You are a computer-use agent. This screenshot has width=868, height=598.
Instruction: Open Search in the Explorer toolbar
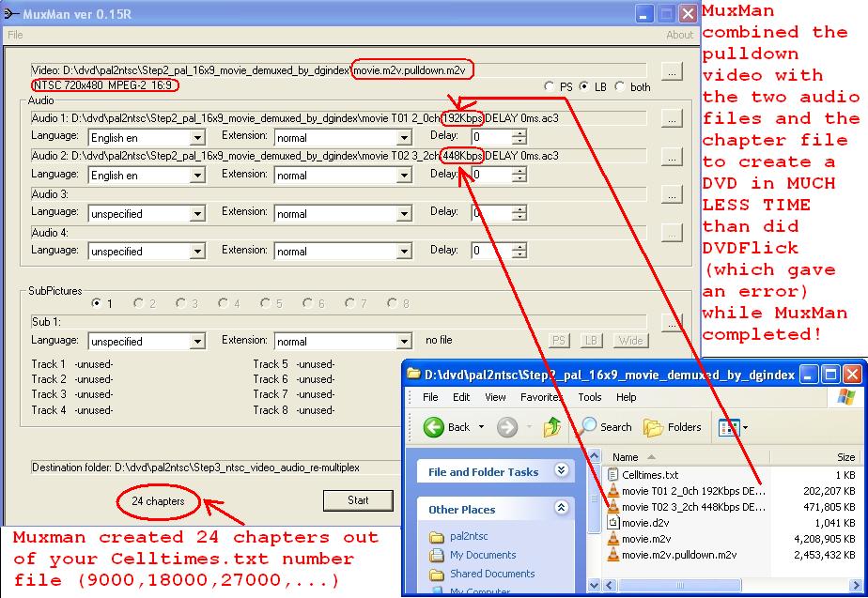pos(605,427)
